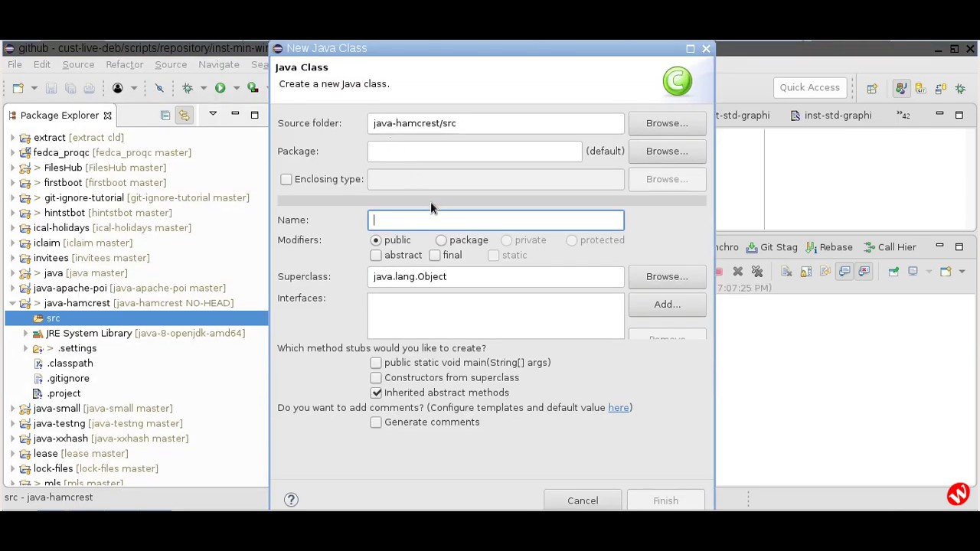
Task: Switch to the Java perspective icon
Action: [901, 89]
